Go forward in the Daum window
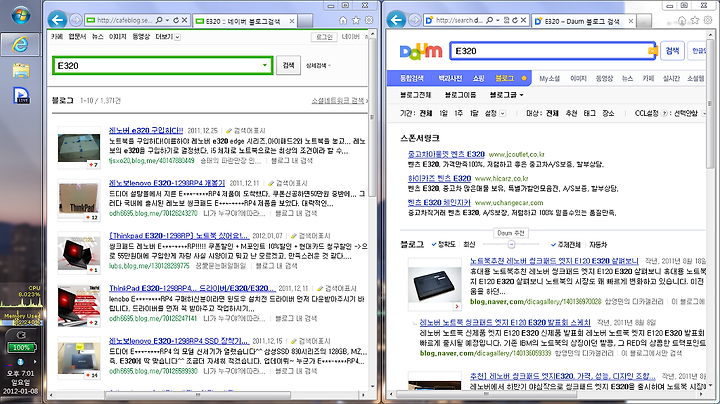 (x=415, y=20)
